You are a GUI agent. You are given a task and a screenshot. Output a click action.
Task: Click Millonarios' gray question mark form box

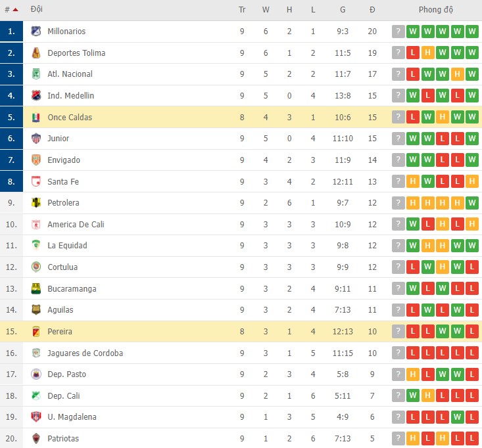(x=398, y=32)
